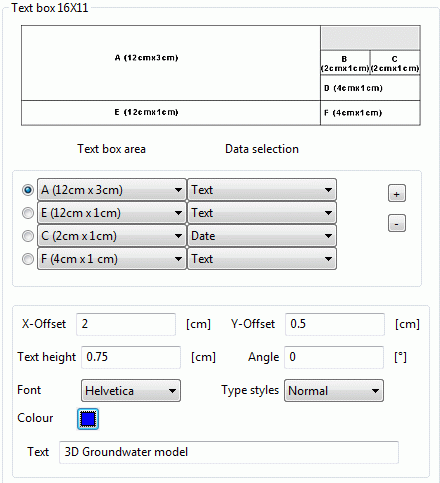Screen dimensions: 440x483
Task: Select the C (2cm x 1cm) radio button
Action: pos(28,236)
